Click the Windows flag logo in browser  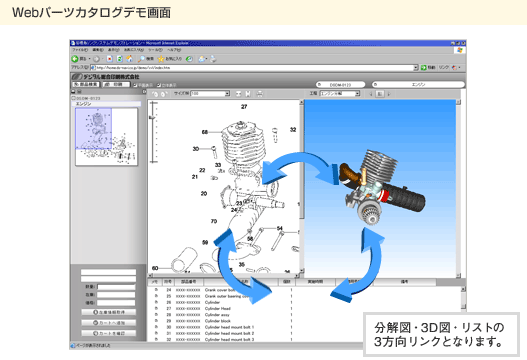[460, 50]
